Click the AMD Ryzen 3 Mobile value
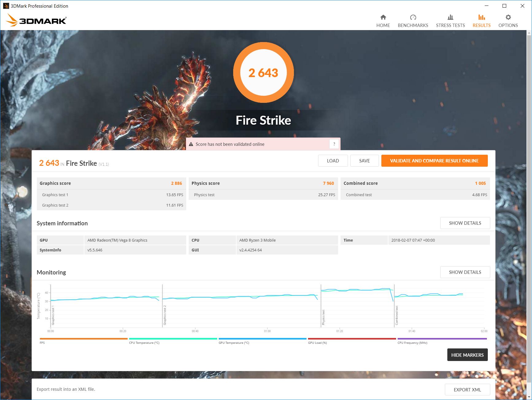 click(257, 240)
